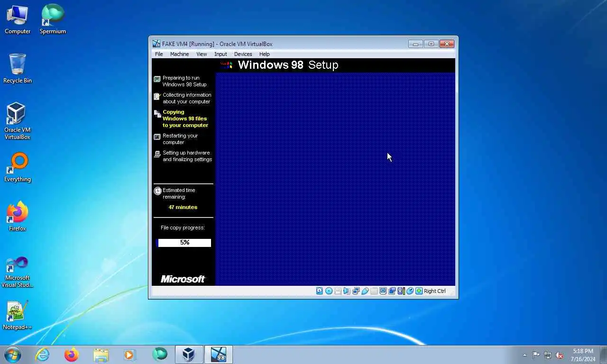The height and width of the screenshot is (364, 607).
Task: Minimize the FAKE VM4 VirtualBox window
Action: 415,44
